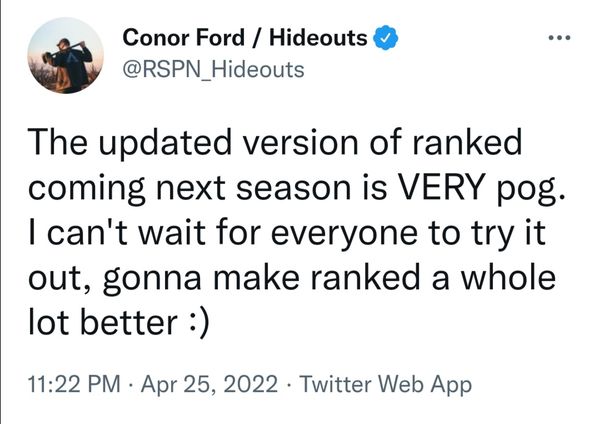This screenshot has height=424, width=600.
Task: Click the 11:22 PM timestamp
Action: coord(74,384)
